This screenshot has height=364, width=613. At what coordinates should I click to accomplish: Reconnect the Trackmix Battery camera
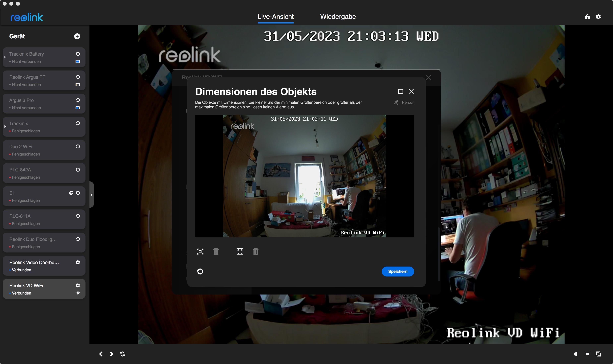pyautogui.click(x=78, y=54)
